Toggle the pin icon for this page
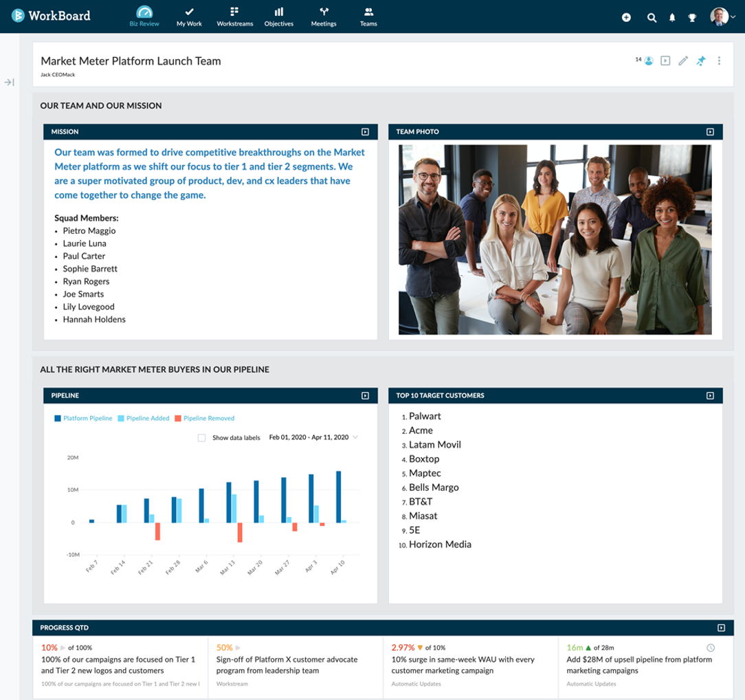 701,61
